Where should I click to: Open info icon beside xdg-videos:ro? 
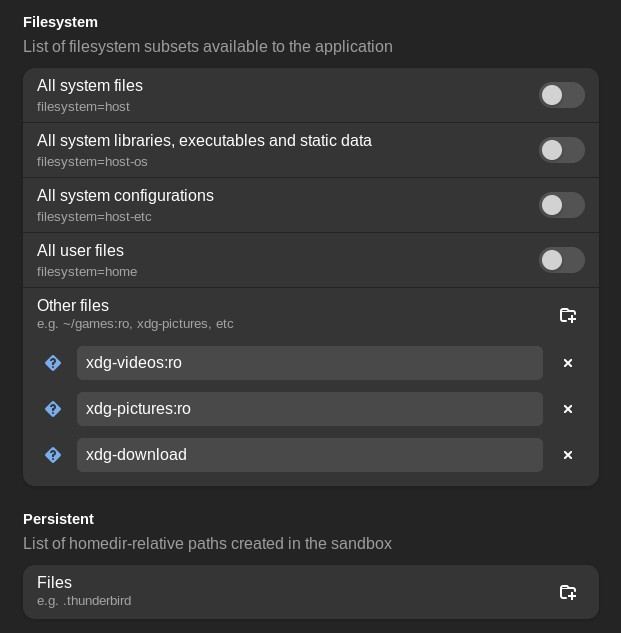(x=53, y=363)
